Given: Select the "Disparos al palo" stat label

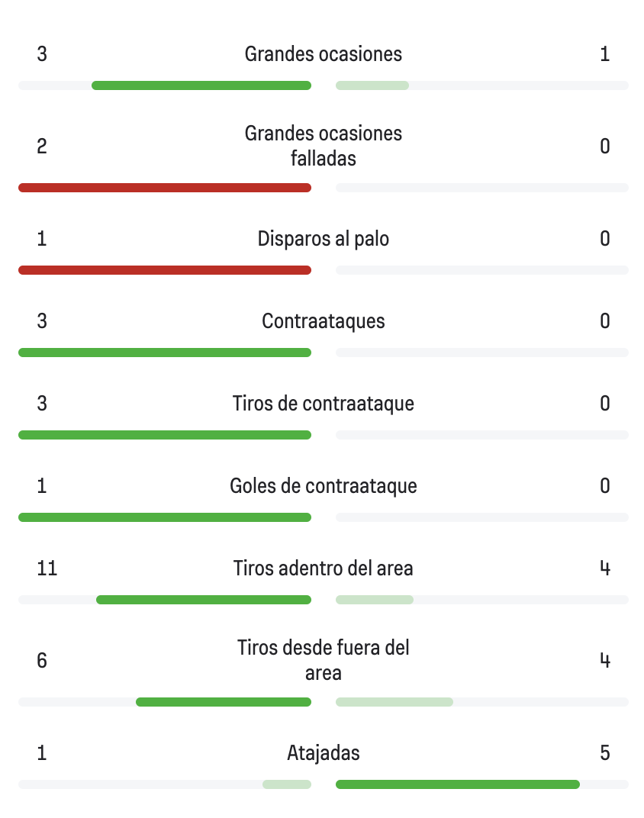Looking at the screenshot, I should [323, 239].
